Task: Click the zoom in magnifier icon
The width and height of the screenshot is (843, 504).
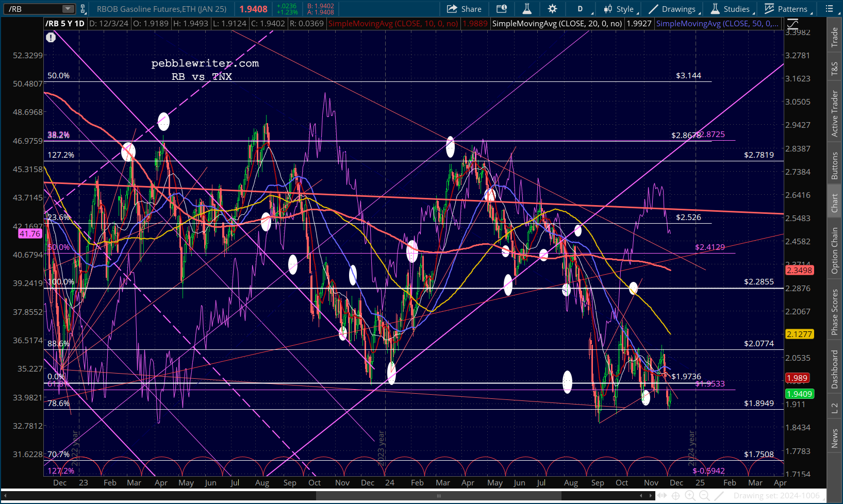Action: [x=690, y=496]
